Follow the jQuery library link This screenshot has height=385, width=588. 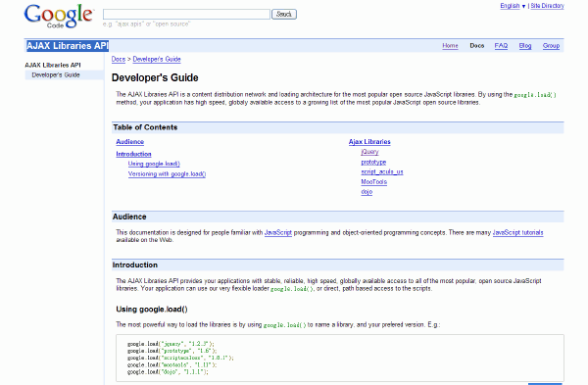point(369,152)
